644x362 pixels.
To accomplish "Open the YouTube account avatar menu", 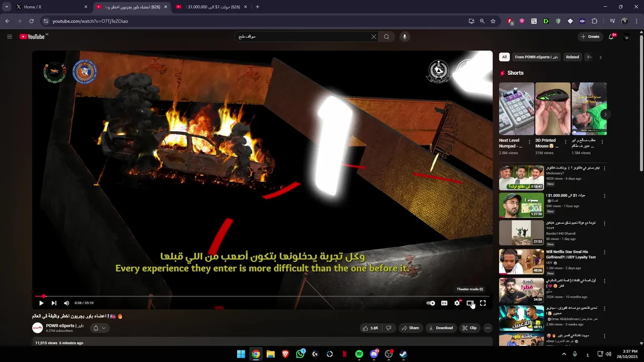I will 626,36.
